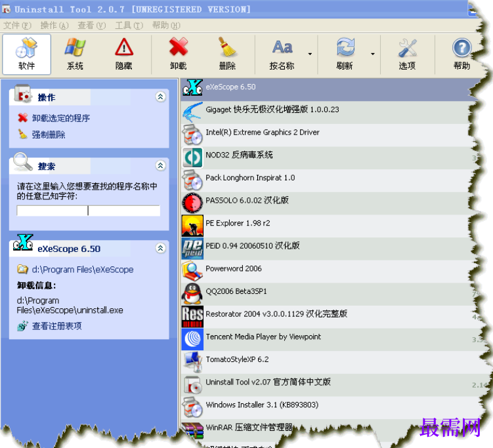Open the 文件(F) menu

coord(17,25)
